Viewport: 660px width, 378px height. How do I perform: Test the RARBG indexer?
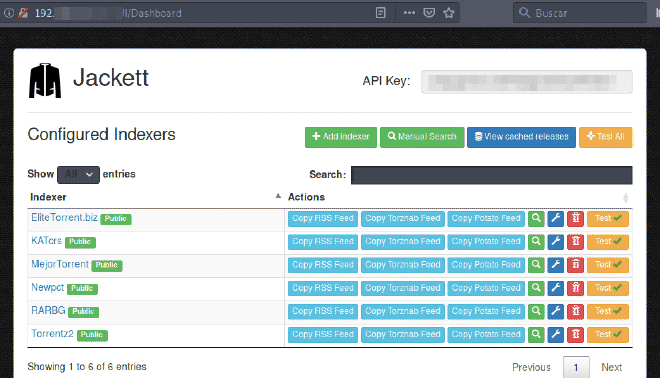(x=608, y=311)
